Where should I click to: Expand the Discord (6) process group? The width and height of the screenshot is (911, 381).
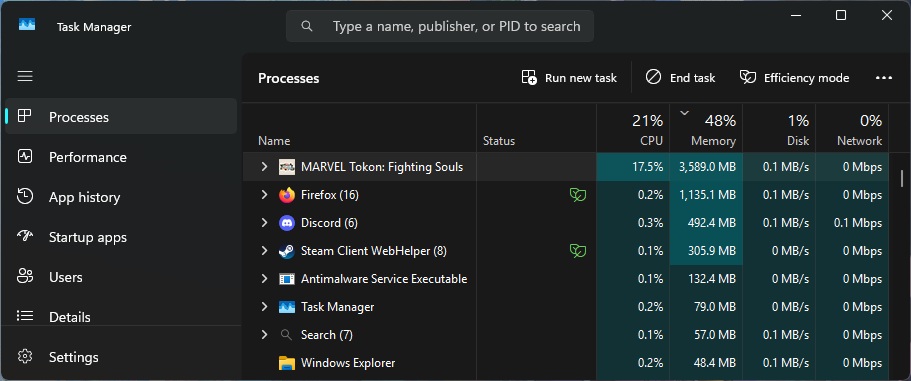264,222
